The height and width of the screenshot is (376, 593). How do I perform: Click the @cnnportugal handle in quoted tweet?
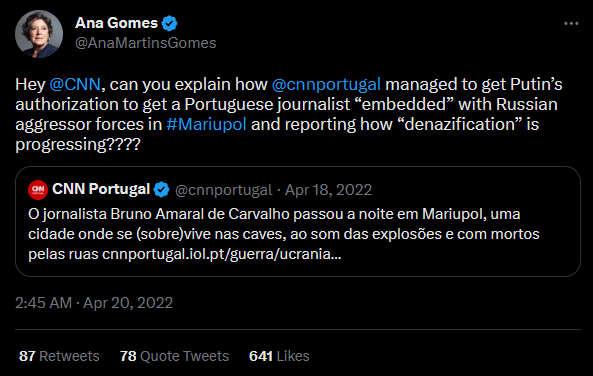click(x=224, y=190)
